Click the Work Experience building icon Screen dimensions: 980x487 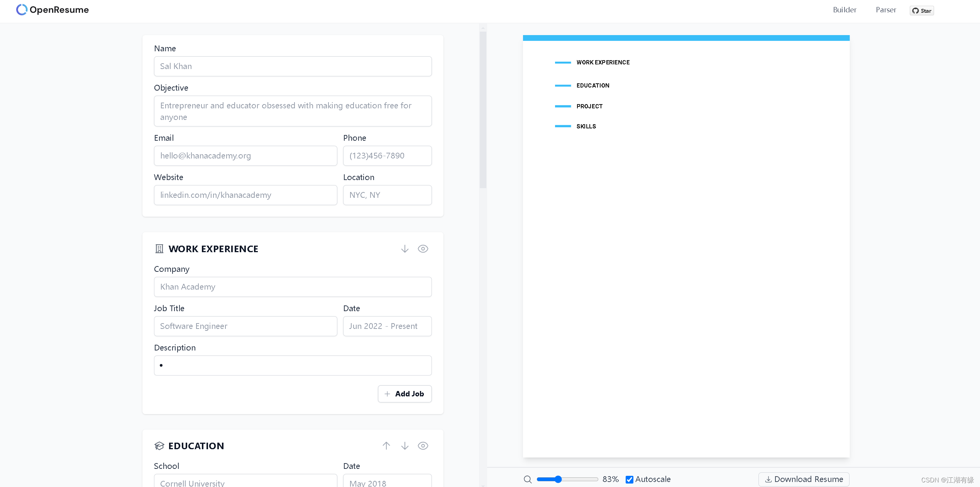click(159, 249)
